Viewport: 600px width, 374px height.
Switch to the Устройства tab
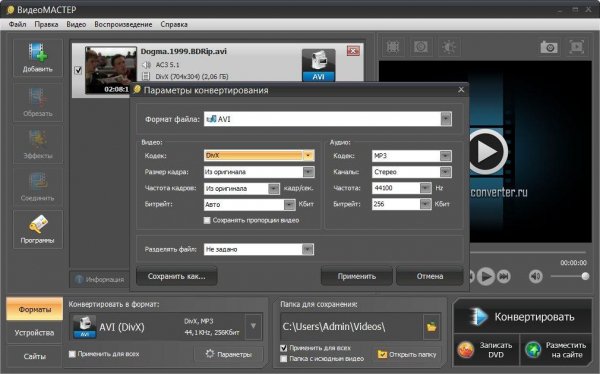(34, 333)
